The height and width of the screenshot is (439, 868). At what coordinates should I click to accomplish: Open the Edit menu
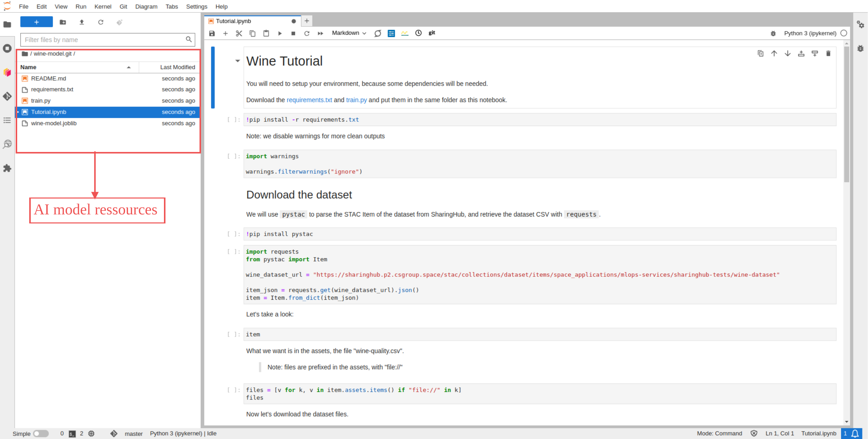pos(42,6)
